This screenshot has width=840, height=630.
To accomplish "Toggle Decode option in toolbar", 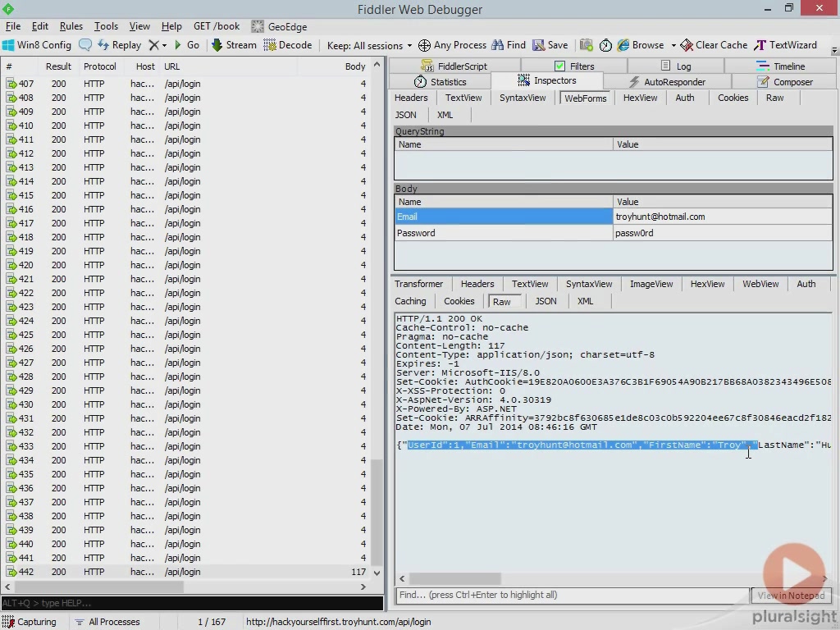I will tap(288, 45).
